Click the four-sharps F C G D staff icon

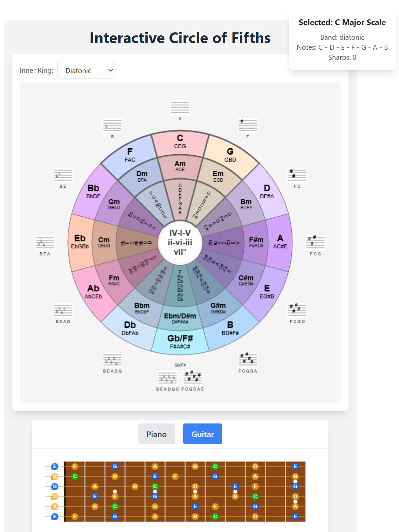tap(297, 310)
